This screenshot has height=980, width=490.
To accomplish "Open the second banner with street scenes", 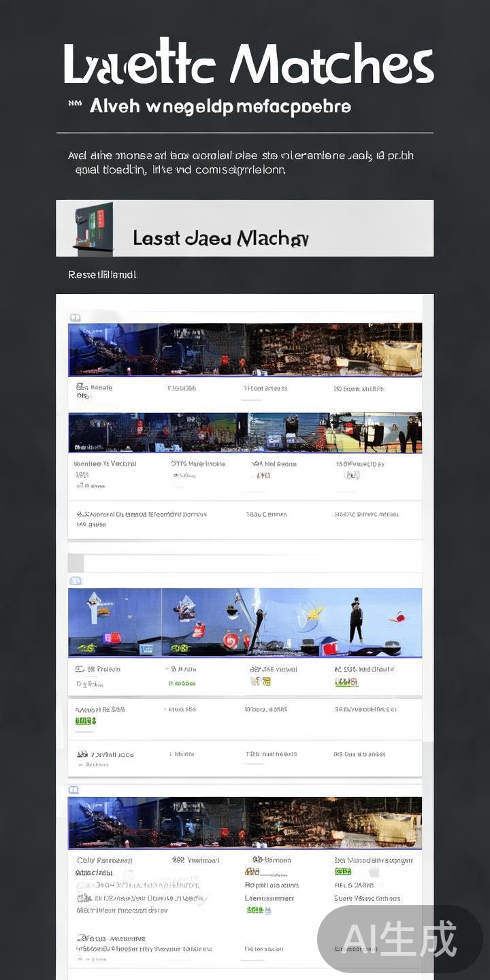I will coord(244,432).
